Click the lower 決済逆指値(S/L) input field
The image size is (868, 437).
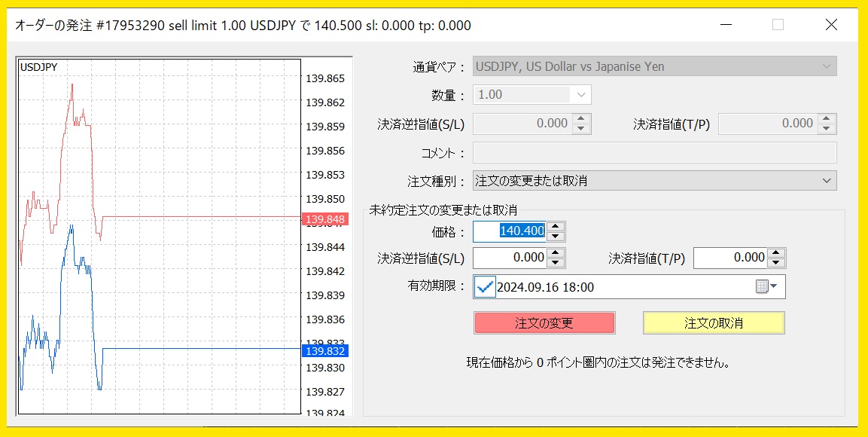point(510,258)
